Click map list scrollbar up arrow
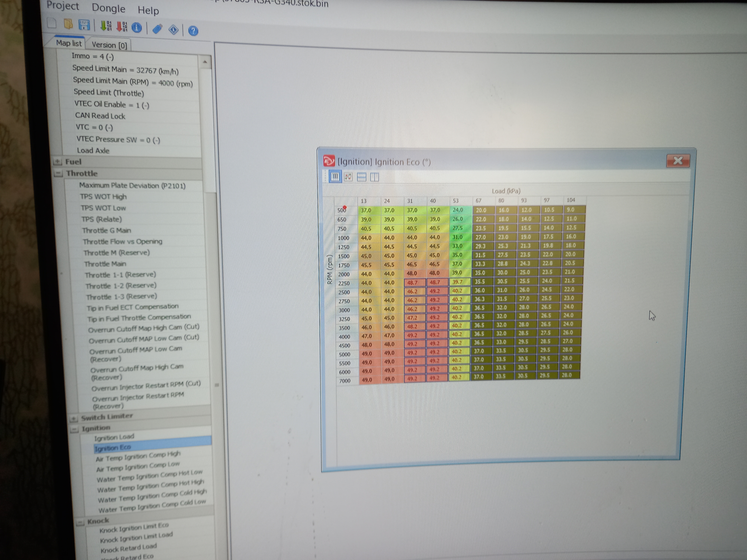The image size is (747, 560). tap(205, 62)
